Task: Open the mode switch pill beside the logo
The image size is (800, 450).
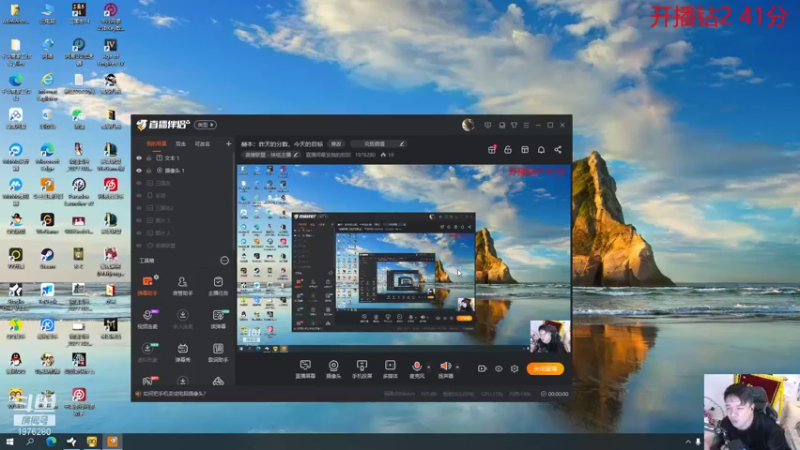Action: click(205, 124)
